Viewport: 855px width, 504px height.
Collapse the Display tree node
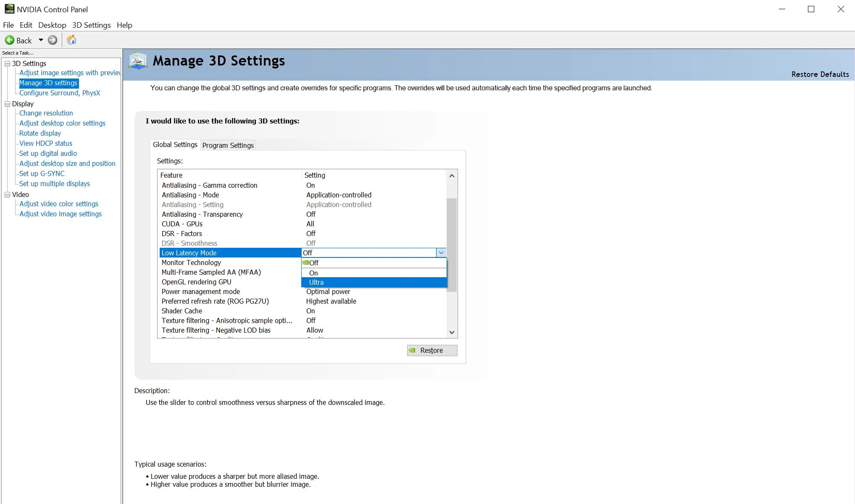[x=7, y=104]
